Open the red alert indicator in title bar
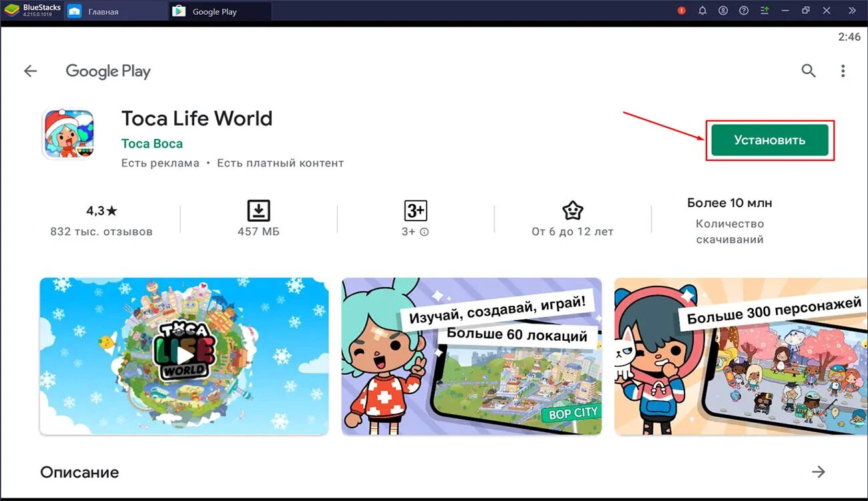Viewport: 868px width, 501px height. click(682, 11)
